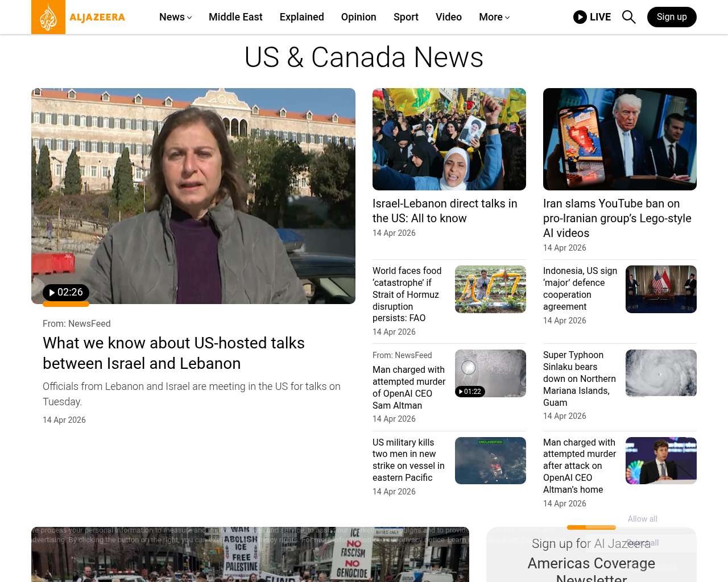The height and width of the screenshot is (582, 728).
Task: Expand the More dropdown menu
Action: point(494,17)
